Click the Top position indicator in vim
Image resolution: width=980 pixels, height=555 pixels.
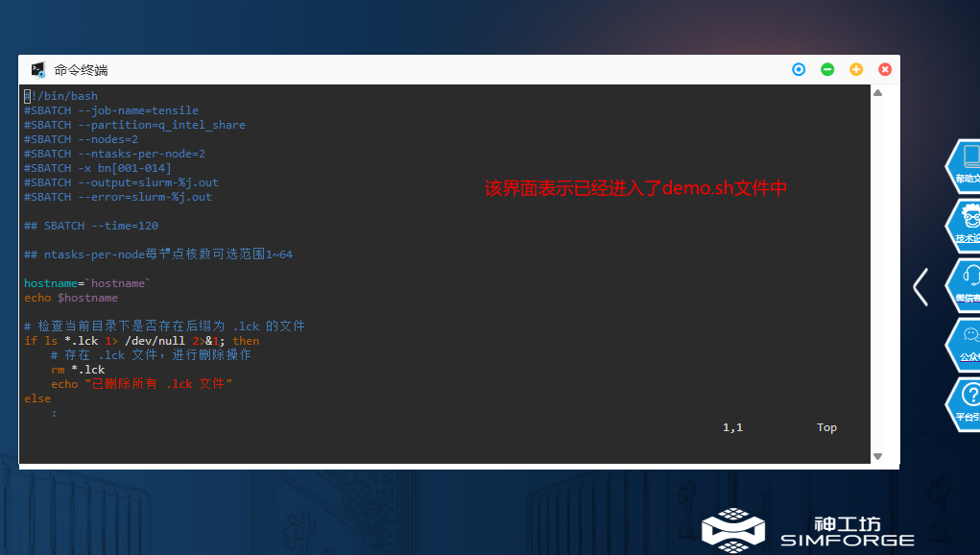826,427
